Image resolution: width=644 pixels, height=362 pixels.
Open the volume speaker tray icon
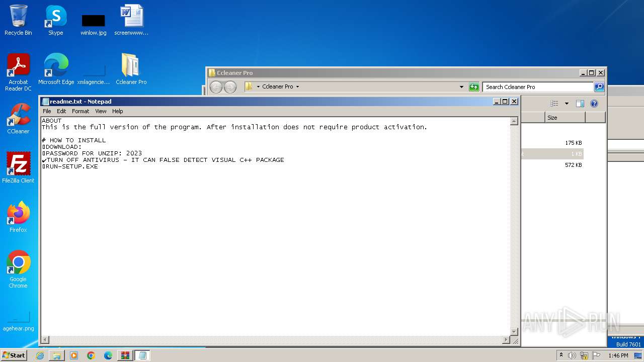click(572, 355)
